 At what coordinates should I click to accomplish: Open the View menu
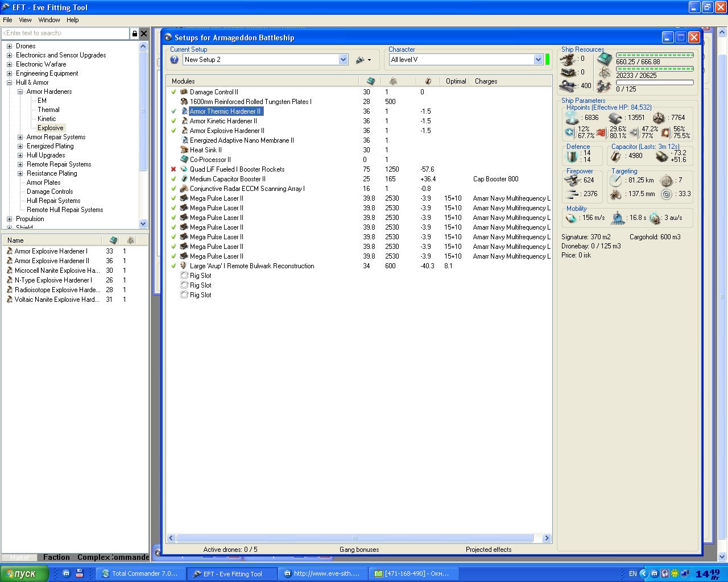click(x=25, y=20)
